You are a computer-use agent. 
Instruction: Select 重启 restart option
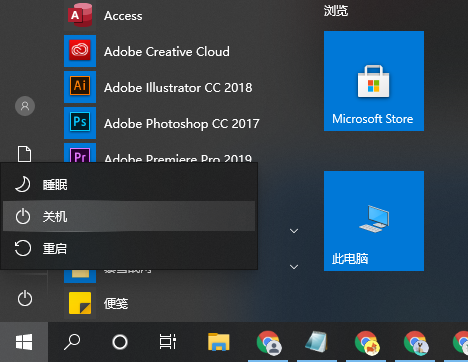tap(129, 248)
